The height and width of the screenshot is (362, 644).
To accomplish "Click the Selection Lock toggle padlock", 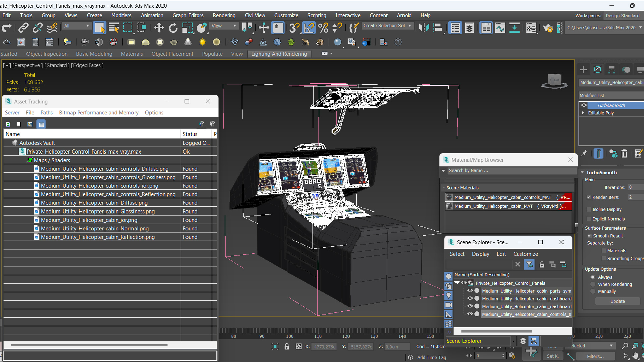I will coord(287,347).
